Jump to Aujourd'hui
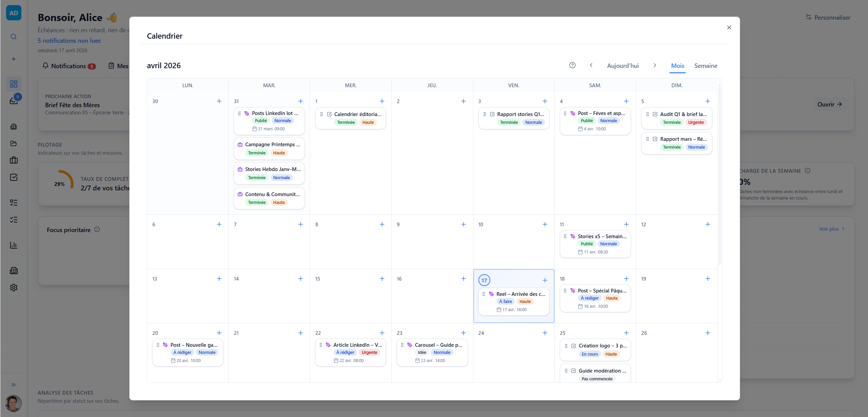 coord(623,65)
